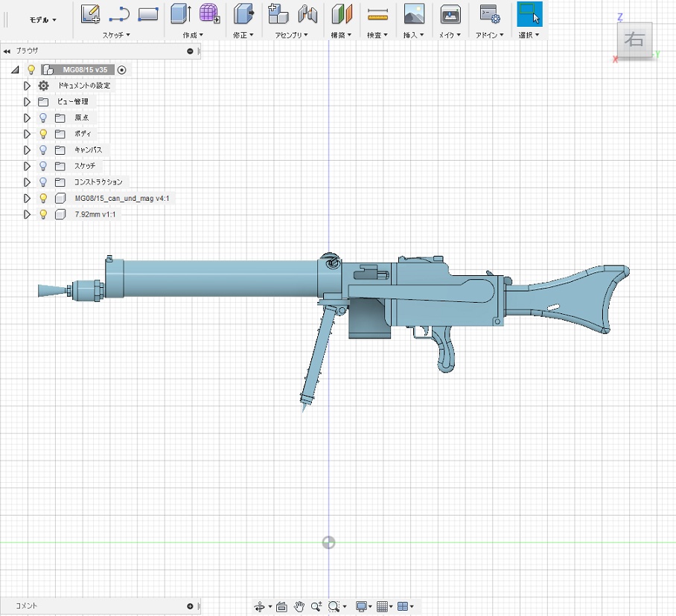
Task: Toggle visibility lightbulb of ボディ folder
Action: (x=43, y=134)
